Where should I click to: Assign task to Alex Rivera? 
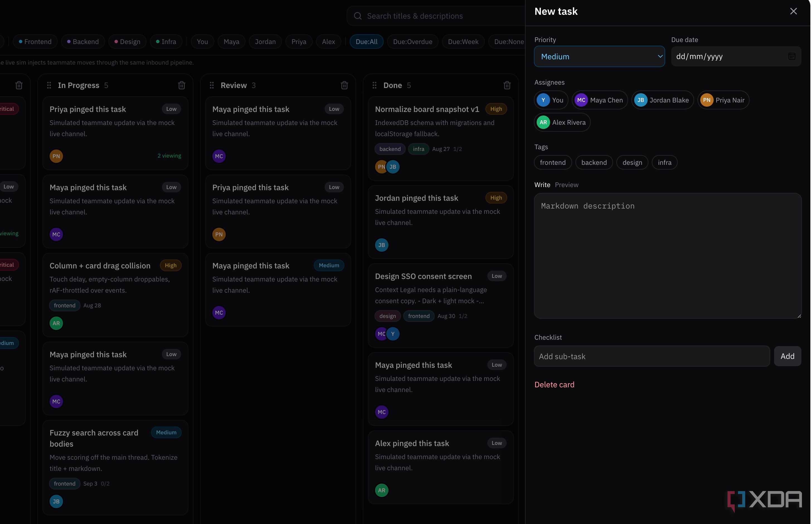[x=562, y=122]
